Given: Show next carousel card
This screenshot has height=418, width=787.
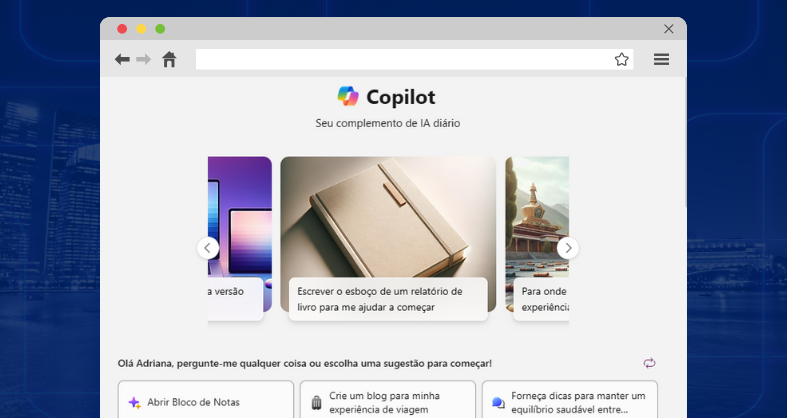Looking at the screenshot, I should click(x=568, y=248).
